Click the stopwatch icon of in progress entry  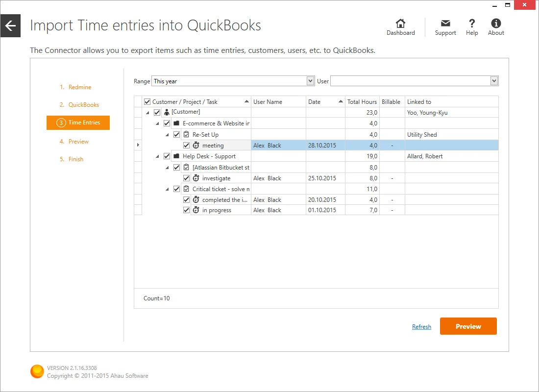(196, 210)
